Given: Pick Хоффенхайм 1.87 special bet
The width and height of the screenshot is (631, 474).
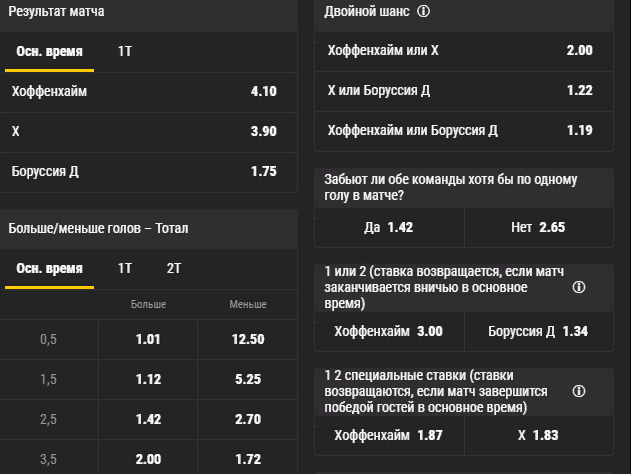Looking at the screenshot, I should [x=388, y=435].
